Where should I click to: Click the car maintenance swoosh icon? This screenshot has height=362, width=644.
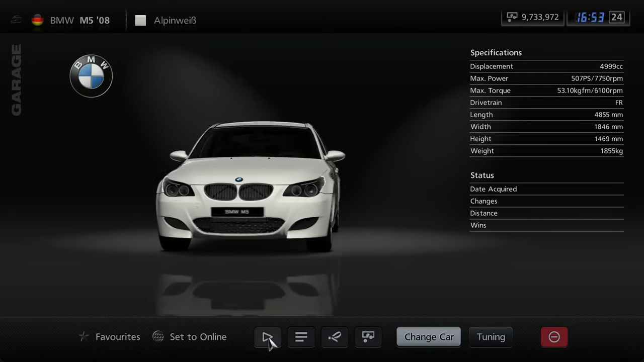coord(335,337)
